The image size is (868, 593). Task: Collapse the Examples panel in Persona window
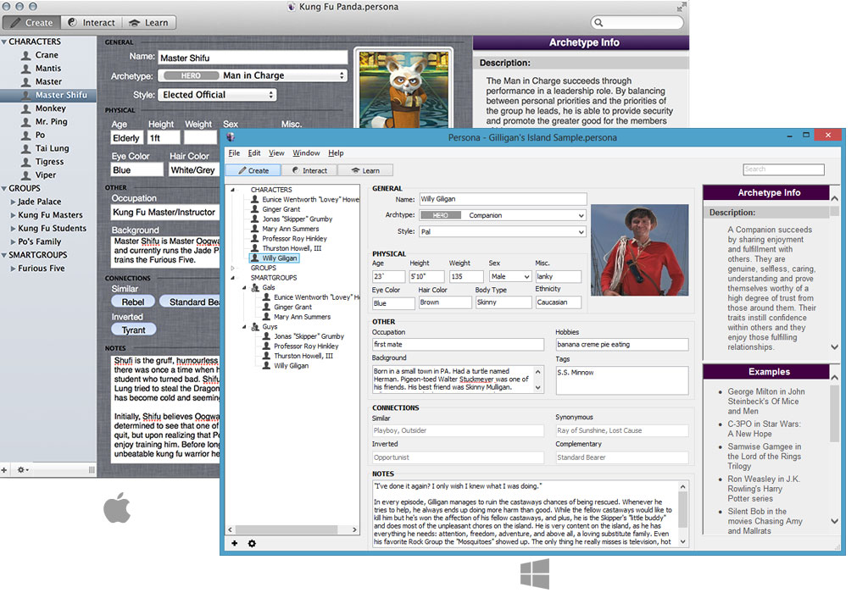[835, 377]
